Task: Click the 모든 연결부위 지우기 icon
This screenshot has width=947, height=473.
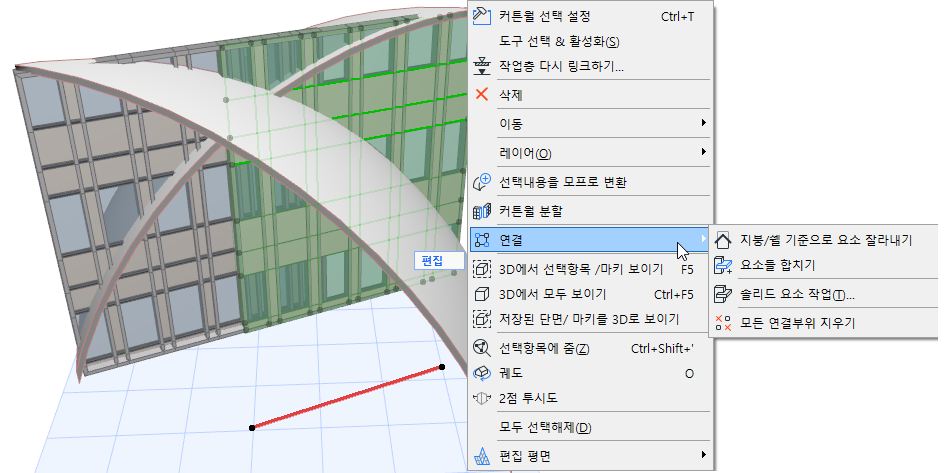Action: point(723,323)
